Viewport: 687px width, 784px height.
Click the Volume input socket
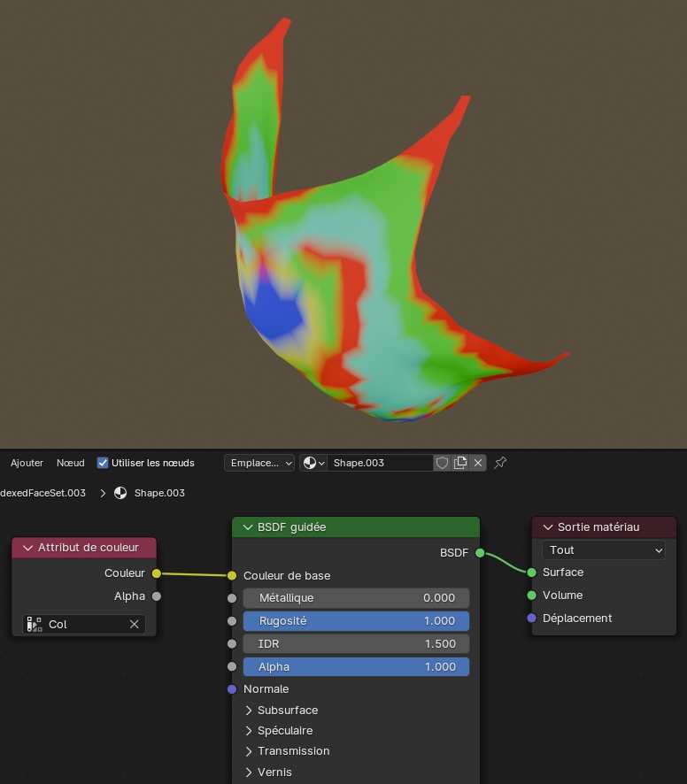coord(532,596)
